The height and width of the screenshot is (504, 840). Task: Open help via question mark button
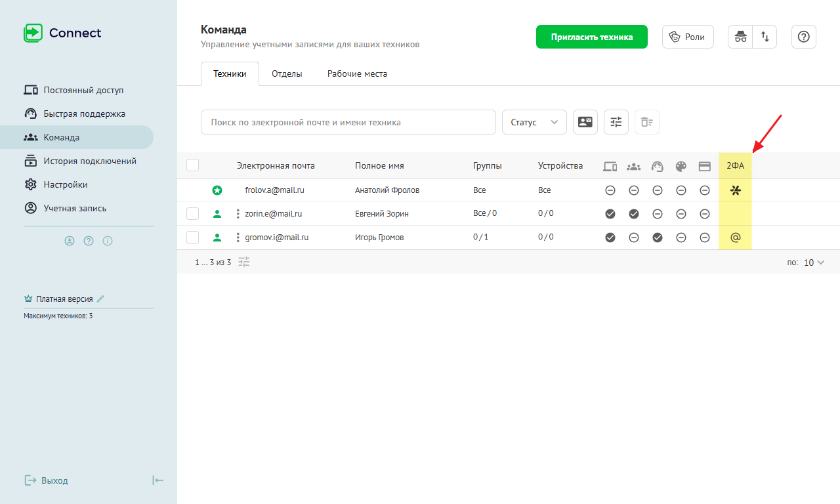tap(803, 37)
